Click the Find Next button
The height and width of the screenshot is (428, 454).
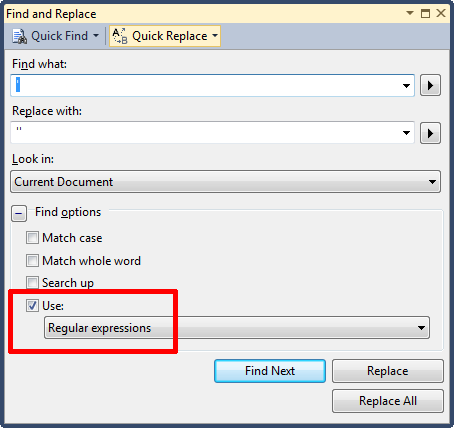point(270,371)
